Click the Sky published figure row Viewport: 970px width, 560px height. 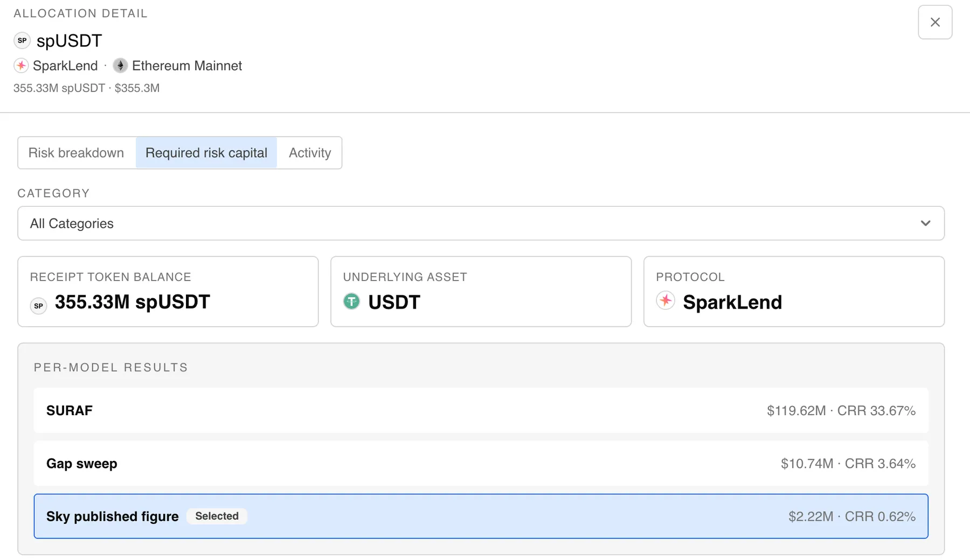pyautogui.click(x=481, y=516)
